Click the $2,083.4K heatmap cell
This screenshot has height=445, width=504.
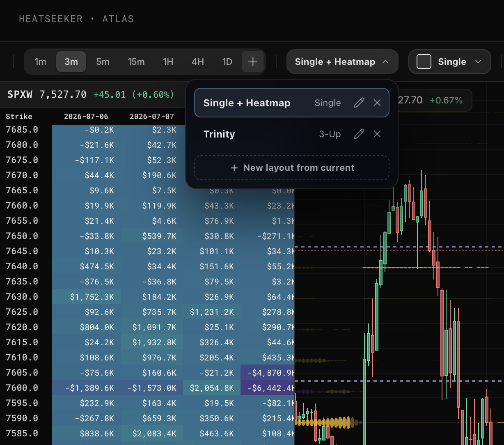[152, 433]
